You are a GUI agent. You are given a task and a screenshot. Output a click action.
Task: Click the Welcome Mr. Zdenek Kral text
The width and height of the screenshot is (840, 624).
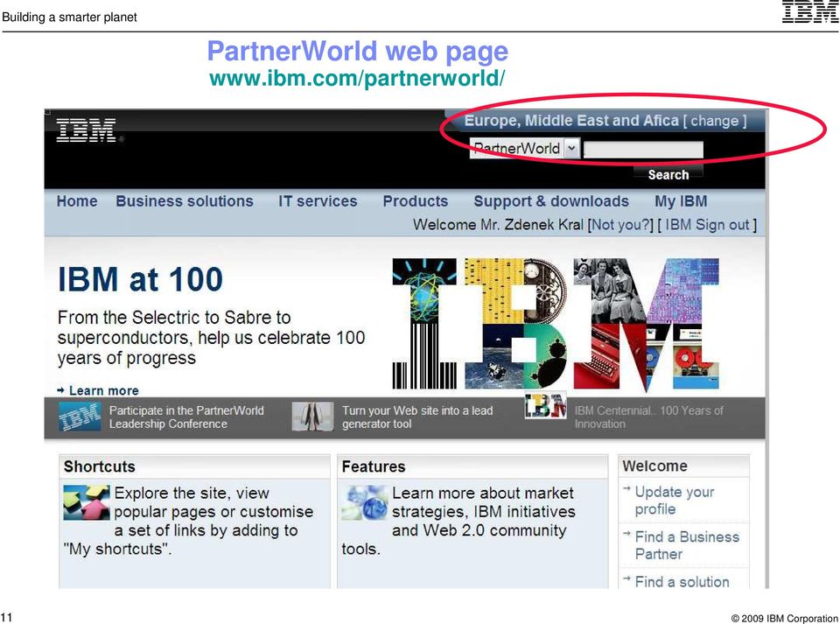498,224
